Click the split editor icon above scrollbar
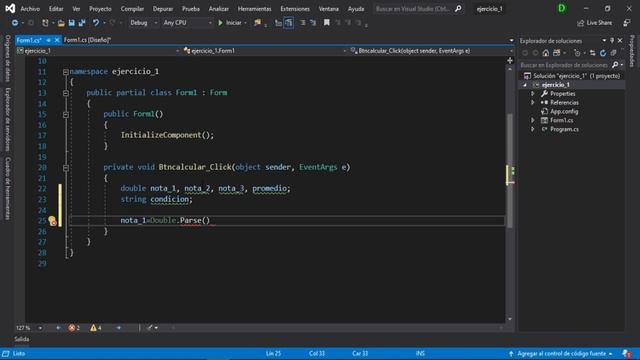640x360 pixels. coord(510,60)
